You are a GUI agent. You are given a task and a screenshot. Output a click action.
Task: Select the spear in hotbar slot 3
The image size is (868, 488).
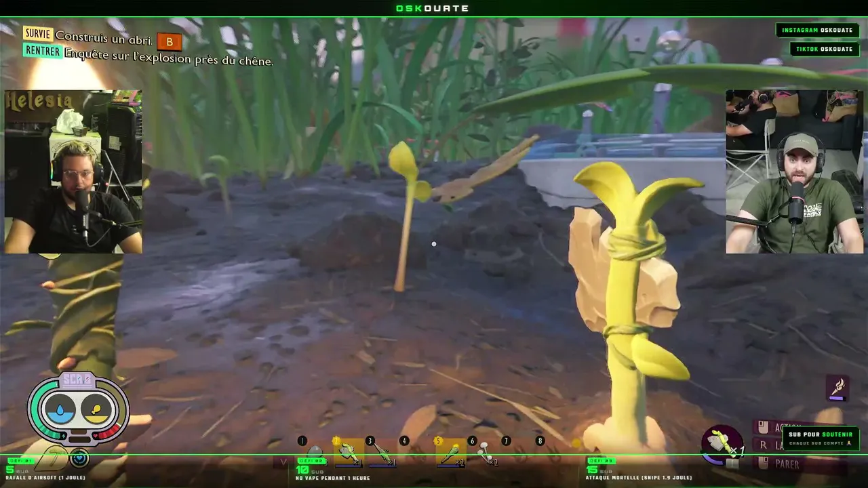point(382,452)
